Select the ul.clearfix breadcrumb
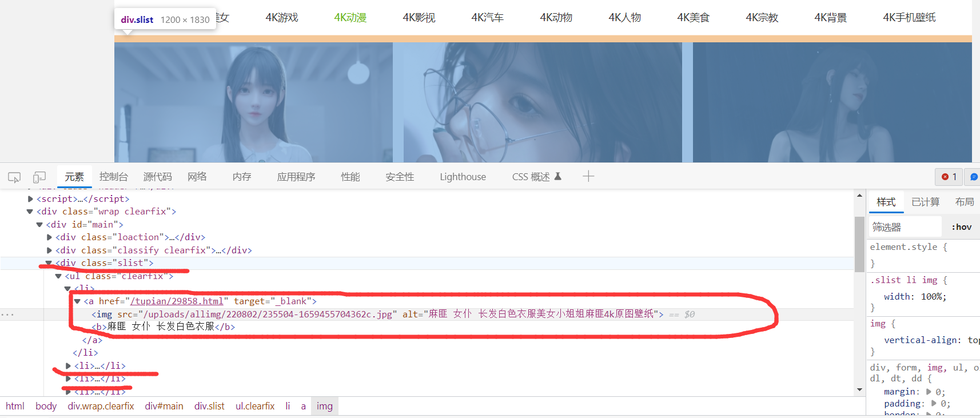The height and width of the screenshot is (418, 980). (255, 406)
